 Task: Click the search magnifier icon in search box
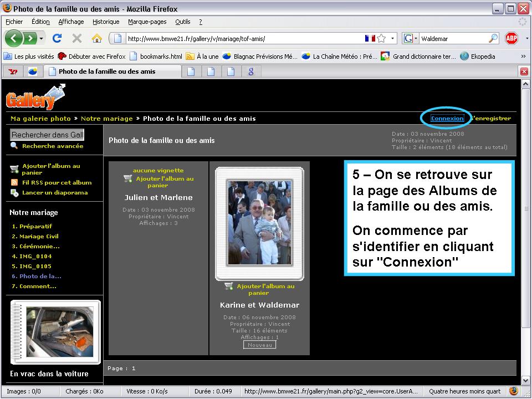coord(493,38)
